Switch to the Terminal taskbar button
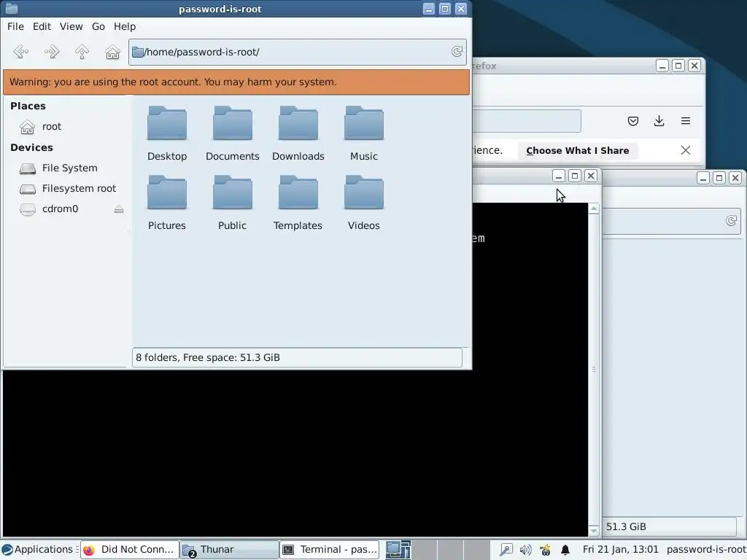This screenshot has width=747, height=560. [x=330, y=550]
